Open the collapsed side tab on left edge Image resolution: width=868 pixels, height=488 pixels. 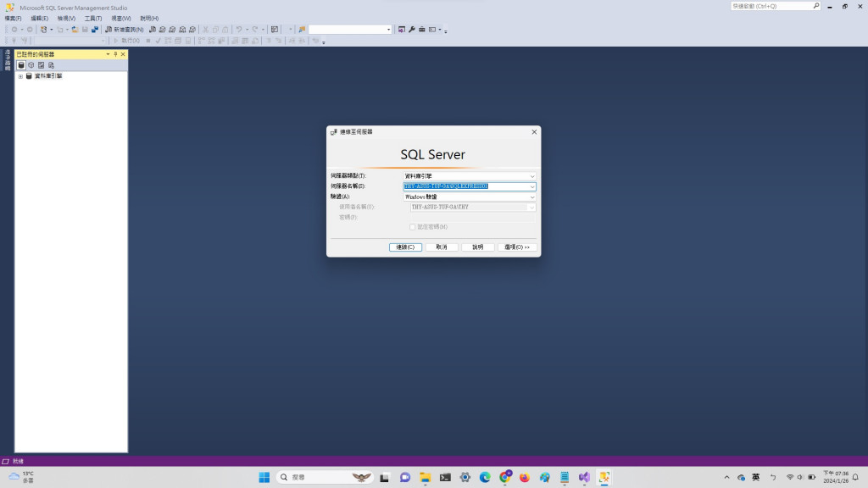pos(7,60)
